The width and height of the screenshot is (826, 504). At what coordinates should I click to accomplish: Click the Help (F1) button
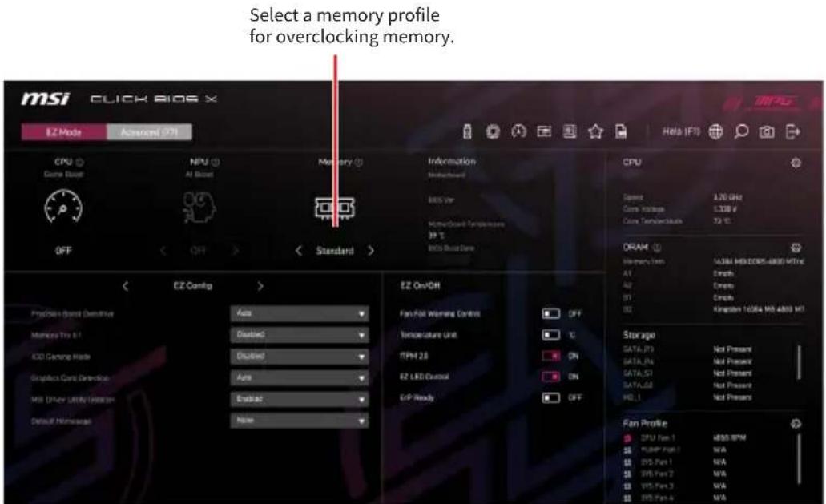click(681, 131)
